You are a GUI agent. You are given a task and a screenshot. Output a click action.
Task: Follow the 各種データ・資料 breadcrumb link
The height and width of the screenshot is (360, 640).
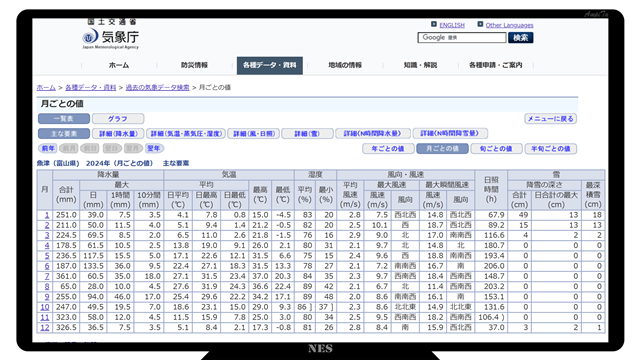pyautogui.click(x=91, y=87)
